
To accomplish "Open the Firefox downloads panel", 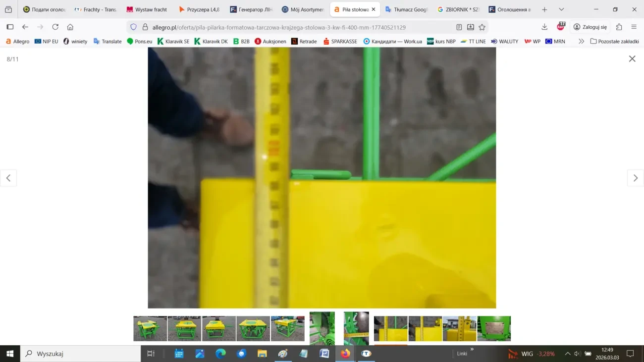I will tap(544, 27).
